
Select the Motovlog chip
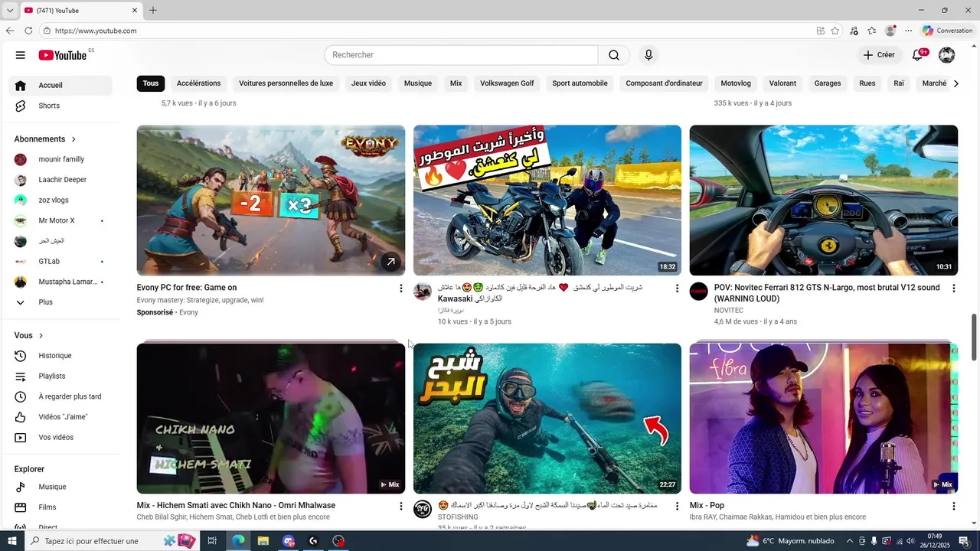pyautogui.click(x=736, y=83)
